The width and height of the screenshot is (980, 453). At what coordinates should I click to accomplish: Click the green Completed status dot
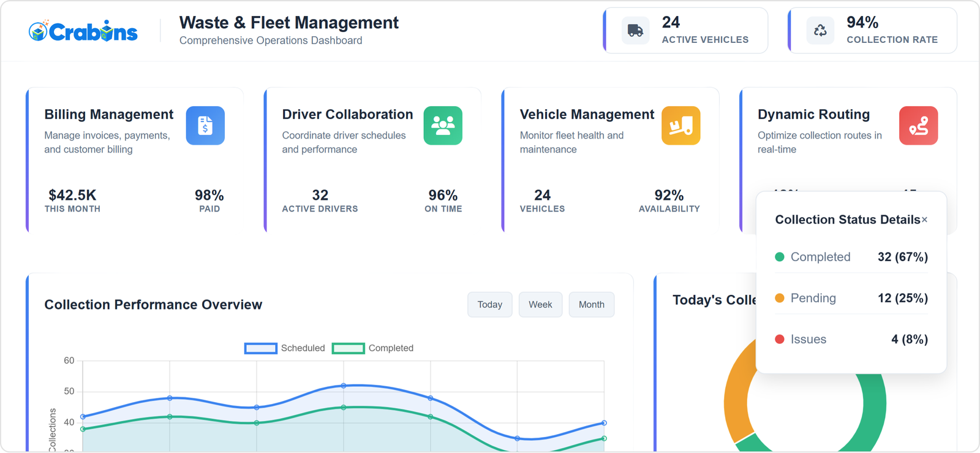click(x=780, y=257)
